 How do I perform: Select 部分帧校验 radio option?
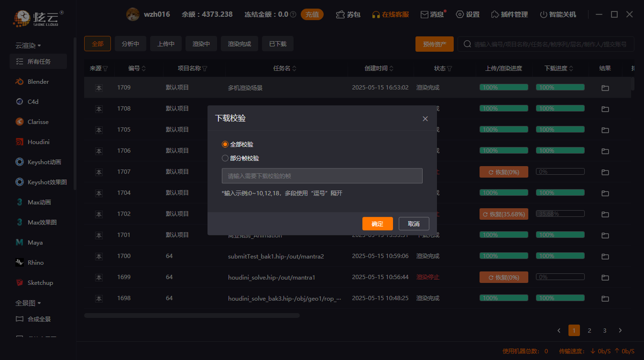pos(240,158)
